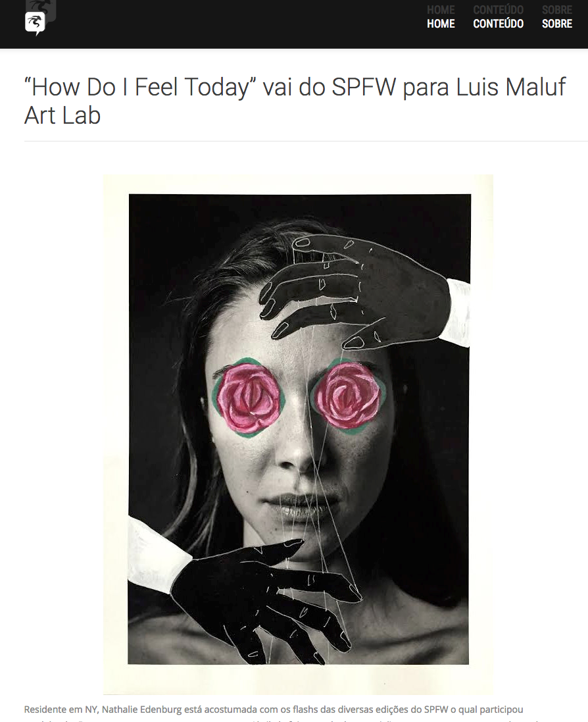Click the white speech-bubble site logo
The width and height of the screenshot is (588, 722).
click(x=35, y=24)
